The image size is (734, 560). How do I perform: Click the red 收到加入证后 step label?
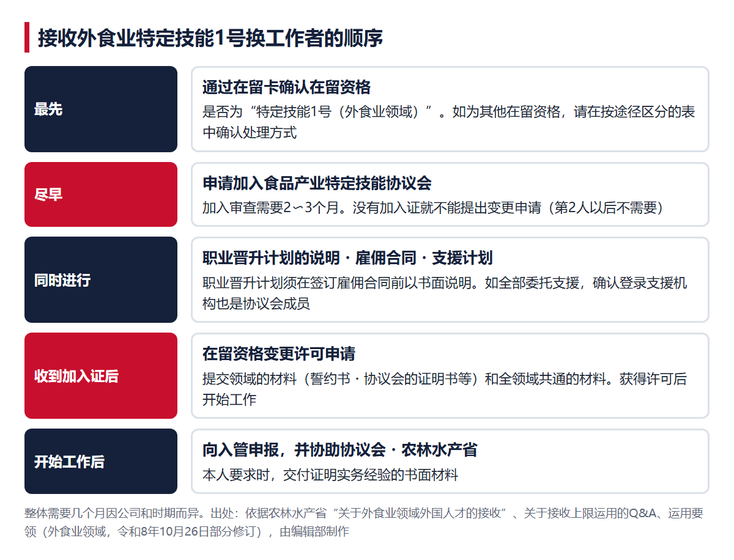click(101, 376)
